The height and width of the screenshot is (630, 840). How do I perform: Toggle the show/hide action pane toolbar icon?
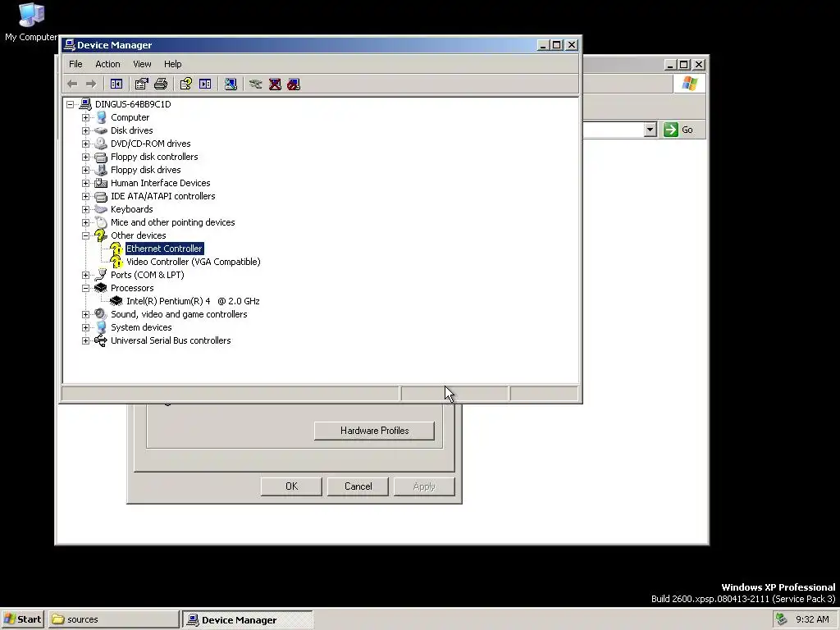205,84
